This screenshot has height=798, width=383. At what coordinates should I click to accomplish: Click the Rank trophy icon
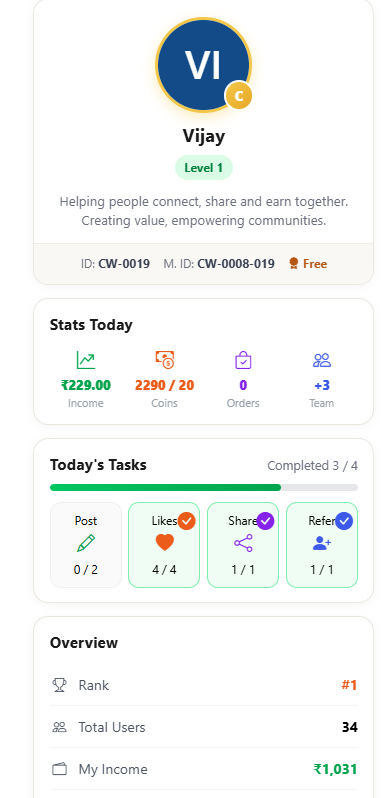click(60, 685)
